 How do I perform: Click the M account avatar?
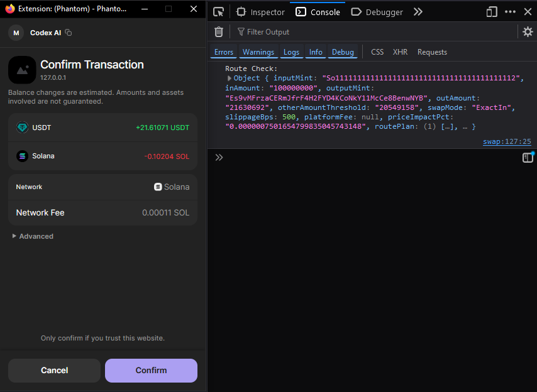click(16, 33)
